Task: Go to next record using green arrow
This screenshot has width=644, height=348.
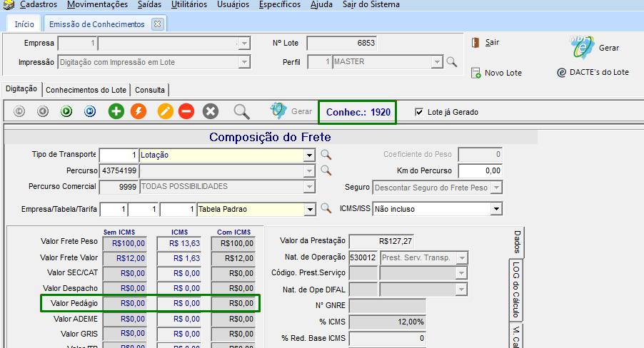Action: tap(66, 111)
